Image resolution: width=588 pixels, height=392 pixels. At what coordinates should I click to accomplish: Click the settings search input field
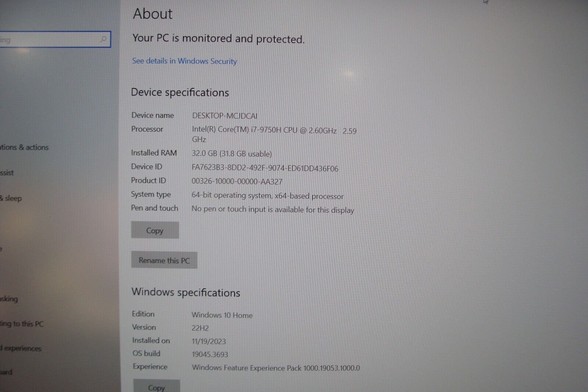55,39
